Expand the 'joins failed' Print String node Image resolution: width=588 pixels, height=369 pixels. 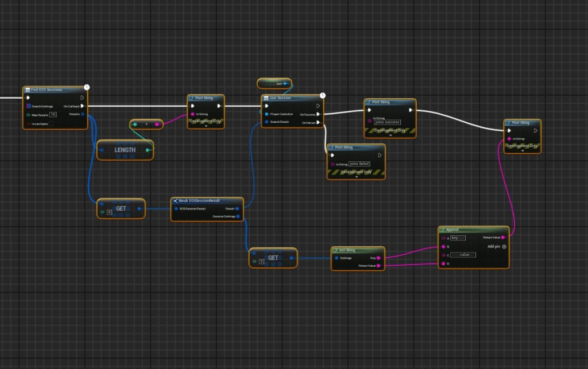click(356, 177)
